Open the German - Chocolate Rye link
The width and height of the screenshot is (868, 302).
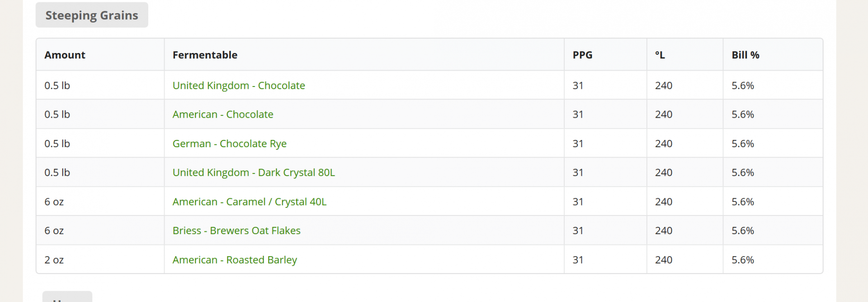pyautogui.click(x=230, y=144)
